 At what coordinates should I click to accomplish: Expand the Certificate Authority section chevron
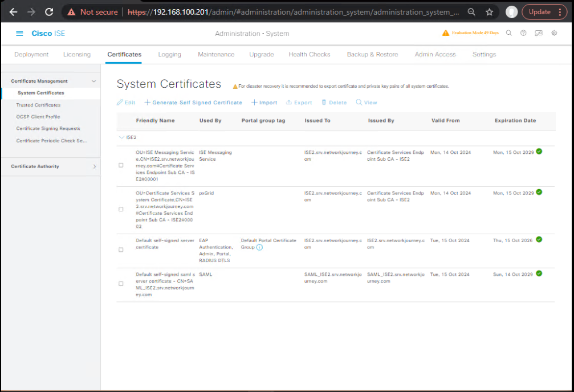pos(95,166)
